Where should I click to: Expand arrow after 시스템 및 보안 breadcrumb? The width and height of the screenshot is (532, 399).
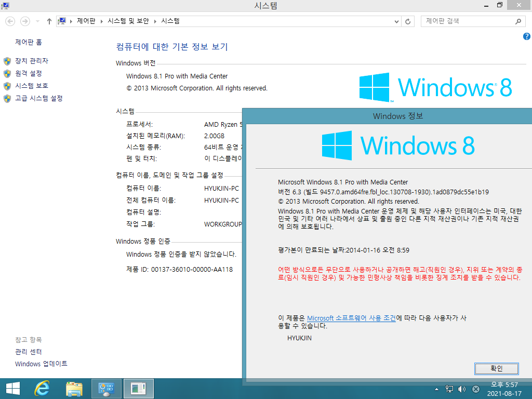point(155,21)
